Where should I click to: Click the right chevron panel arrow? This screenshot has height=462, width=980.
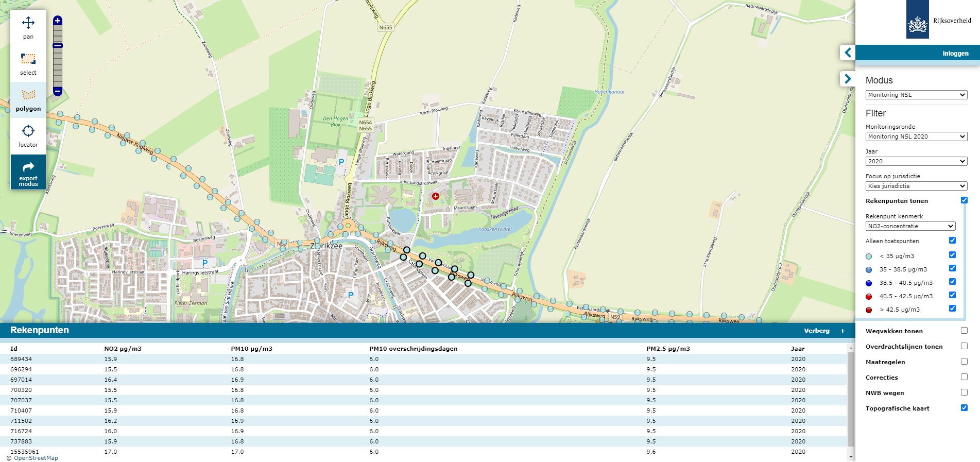(848, 79)
